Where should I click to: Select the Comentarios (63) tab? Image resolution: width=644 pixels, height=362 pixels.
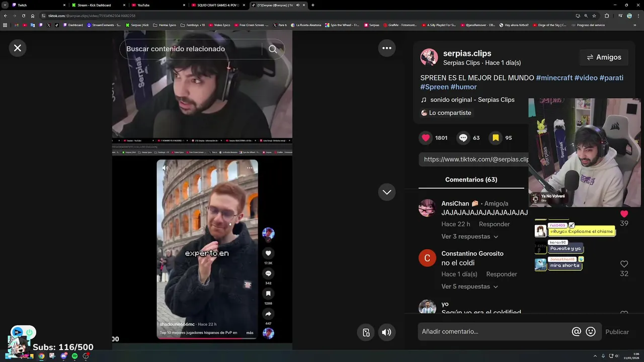click(471, 179)
